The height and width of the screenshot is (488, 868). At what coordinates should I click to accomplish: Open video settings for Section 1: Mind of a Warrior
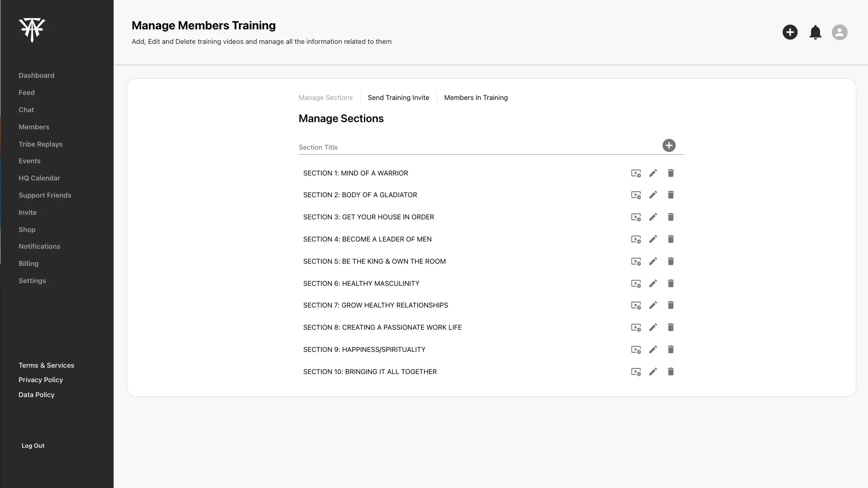pyautogui.click(x=636, y=173)
